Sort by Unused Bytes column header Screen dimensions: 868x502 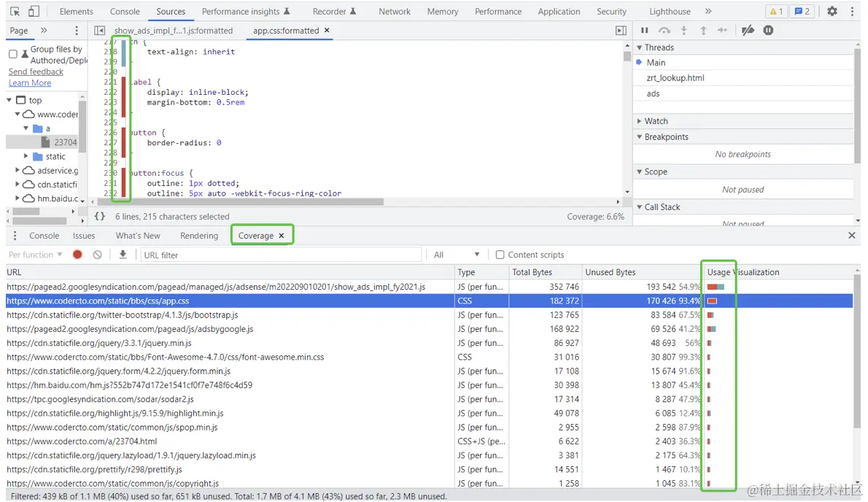pos(641,272)
